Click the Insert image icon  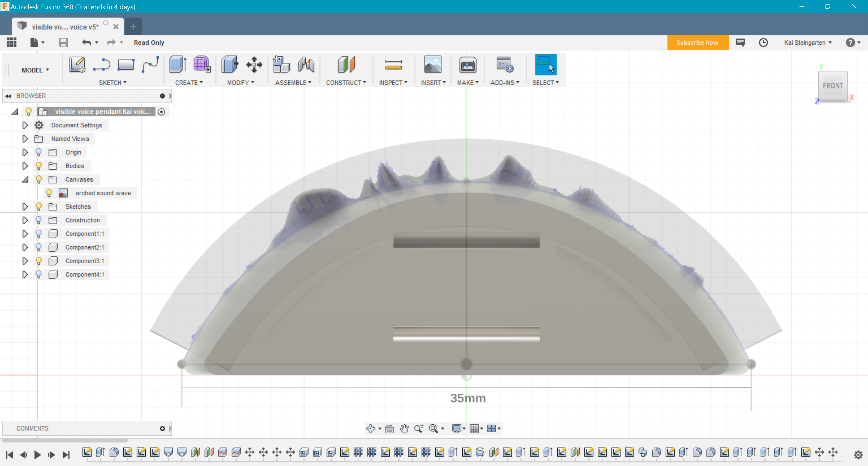tap(433, 64)
